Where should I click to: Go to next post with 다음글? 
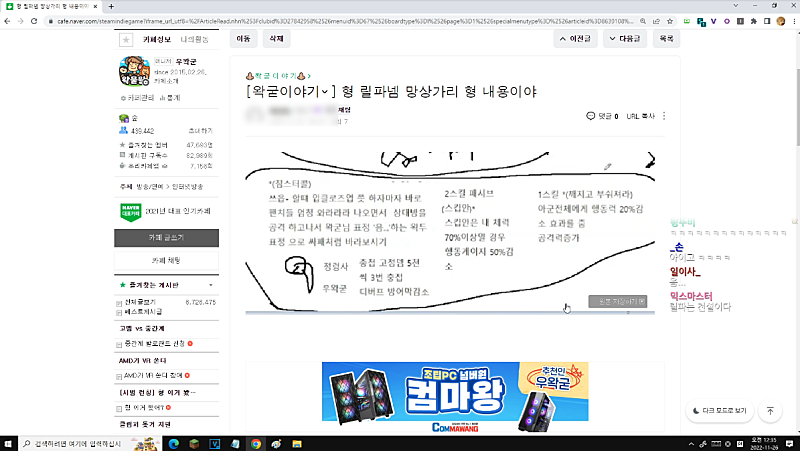tap(624, 38)
